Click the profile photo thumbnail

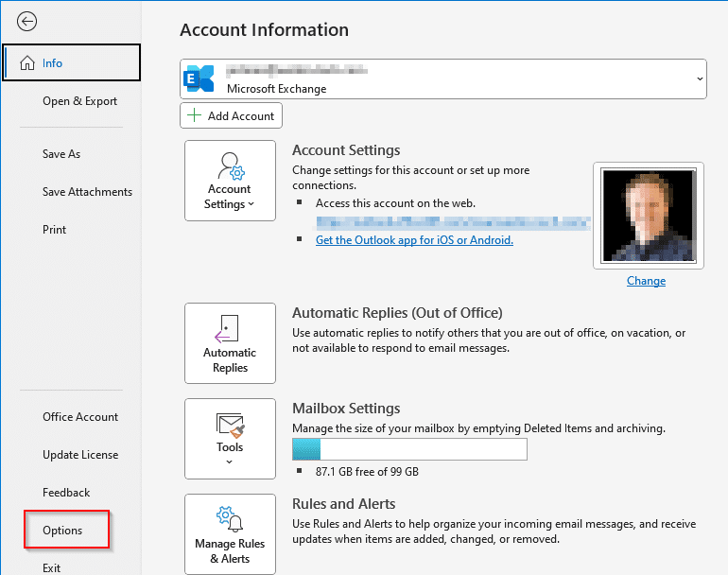[x=649, y=216]
